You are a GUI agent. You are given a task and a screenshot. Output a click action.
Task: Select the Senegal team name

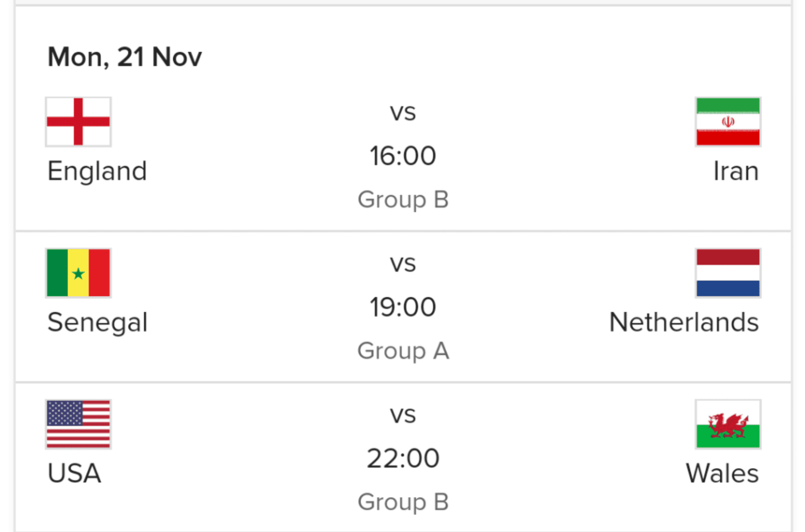click(x=97, y=323)
